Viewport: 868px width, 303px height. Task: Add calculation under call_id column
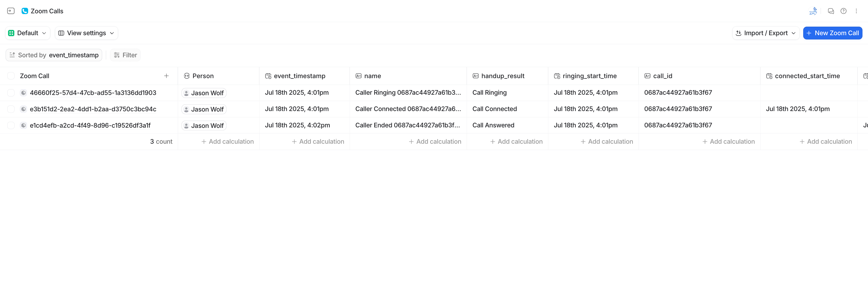click(729, 141)
